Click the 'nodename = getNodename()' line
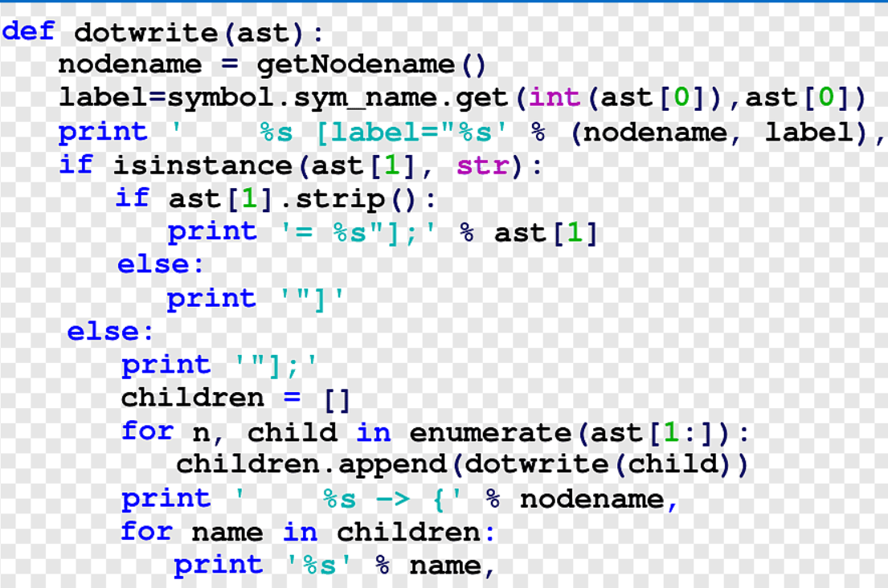Screen dimensions: 888x588 click(272, 64)
